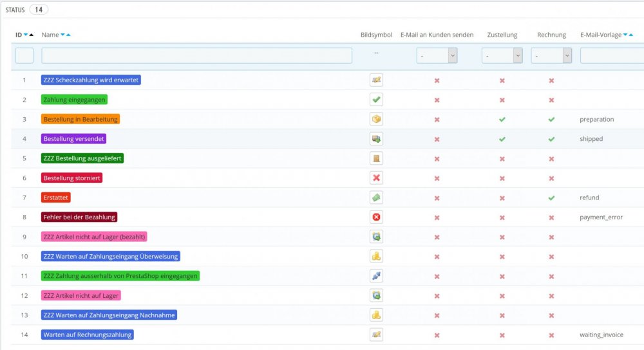Sort E-Mail-Vorlage column descending arrow
The image size is (644, 350).
click(625, 35)
